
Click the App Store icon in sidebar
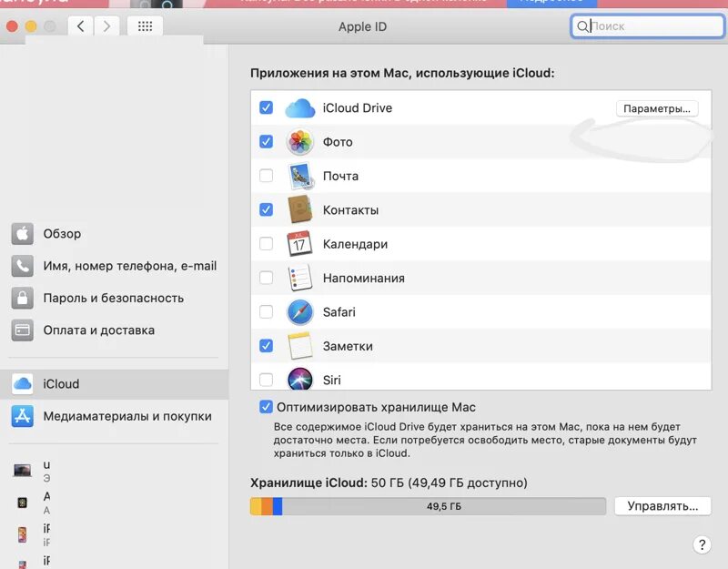click(22, 416)
